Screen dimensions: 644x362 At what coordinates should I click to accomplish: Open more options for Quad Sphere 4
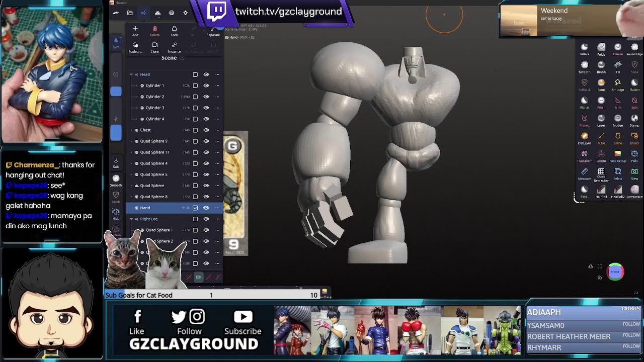(217, 163)
